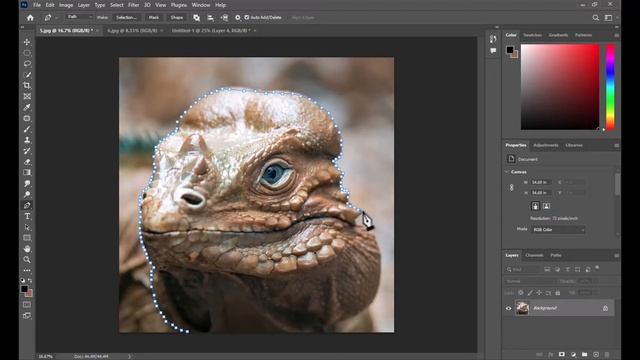Open the Image menu
Viewport: 640px width, 360px height.
click(x=66, y=5)
